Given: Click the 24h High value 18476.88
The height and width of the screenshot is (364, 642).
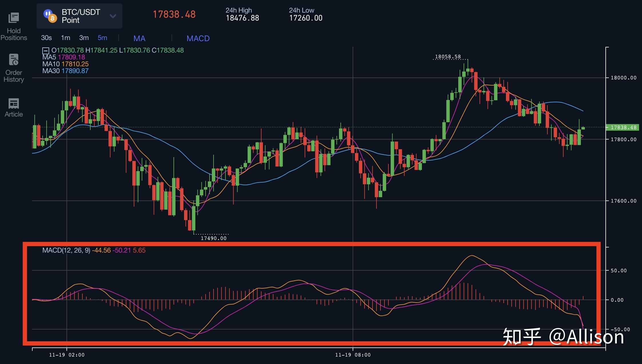Looking at the screenshot, I should (242, 18).
